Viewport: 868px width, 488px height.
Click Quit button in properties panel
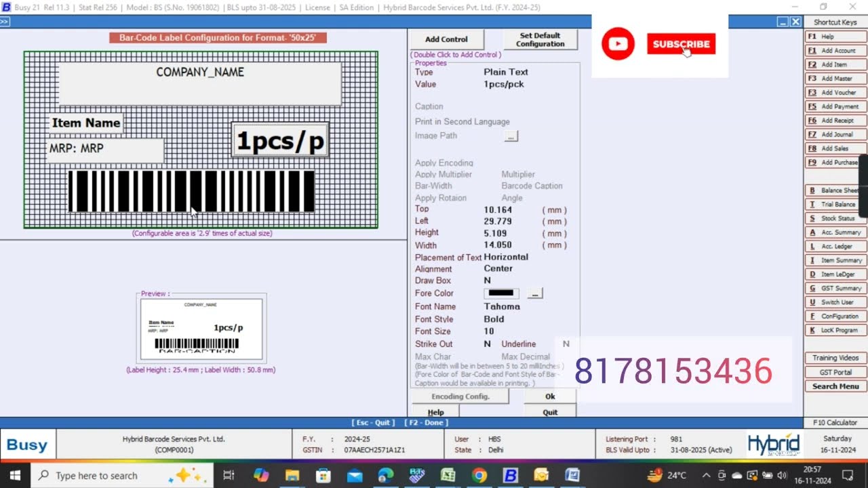(x=550, y=411)
